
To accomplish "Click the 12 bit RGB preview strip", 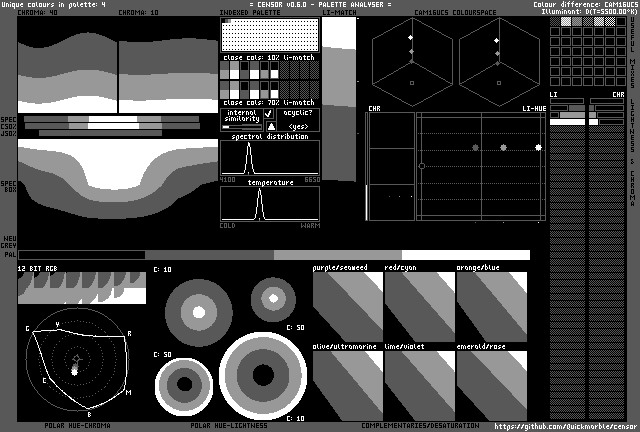I will click(x=82, y=286).
